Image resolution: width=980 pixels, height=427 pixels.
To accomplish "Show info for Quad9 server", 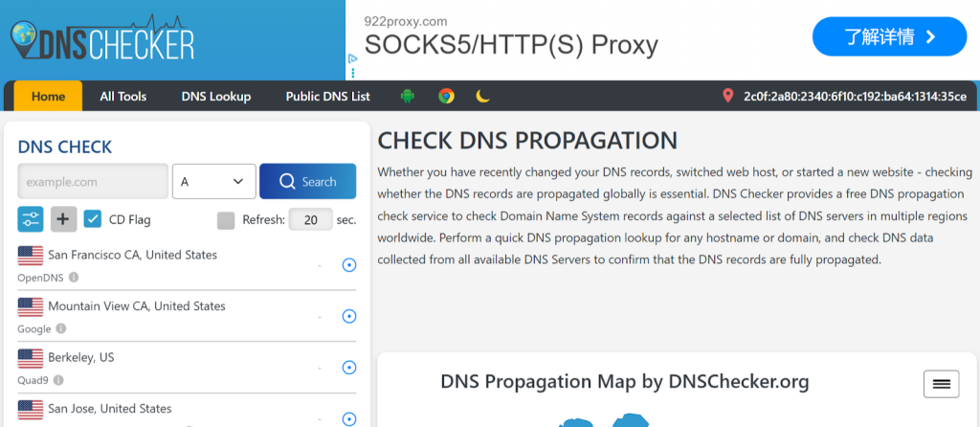I will [58, 379].
